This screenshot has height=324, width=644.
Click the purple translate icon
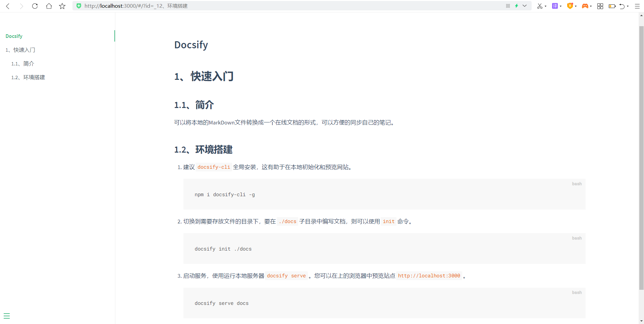(x=555, y=6)
